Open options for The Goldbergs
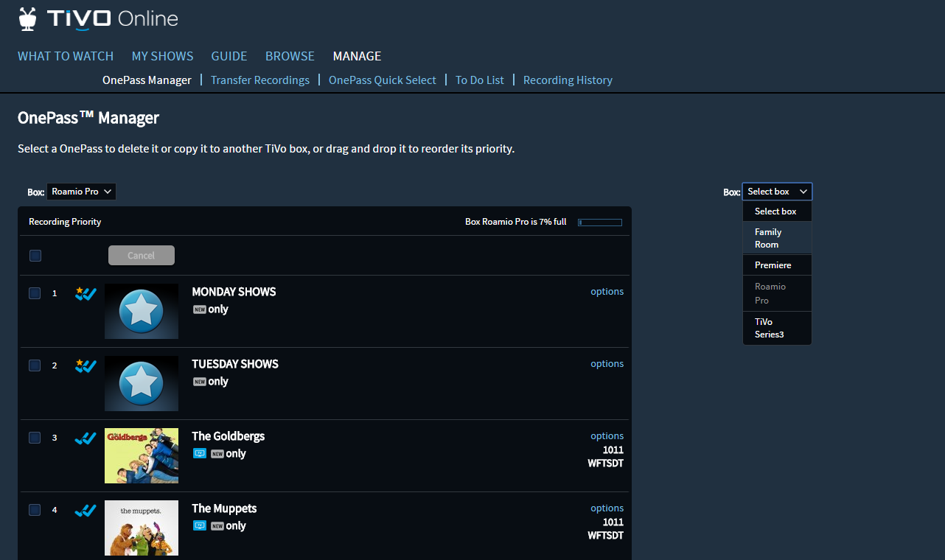The image size is (945, 560). 607,436
